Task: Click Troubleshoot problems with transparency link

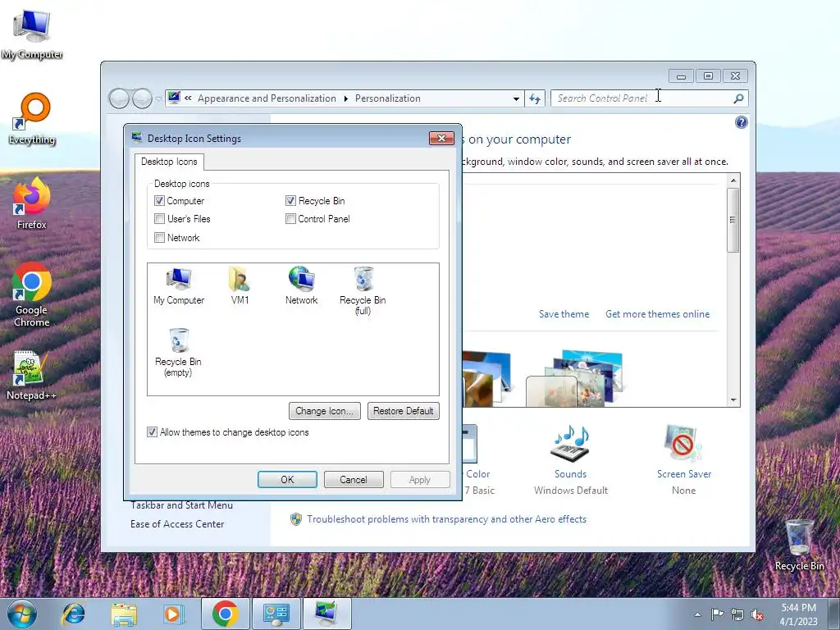Action: 446,519
